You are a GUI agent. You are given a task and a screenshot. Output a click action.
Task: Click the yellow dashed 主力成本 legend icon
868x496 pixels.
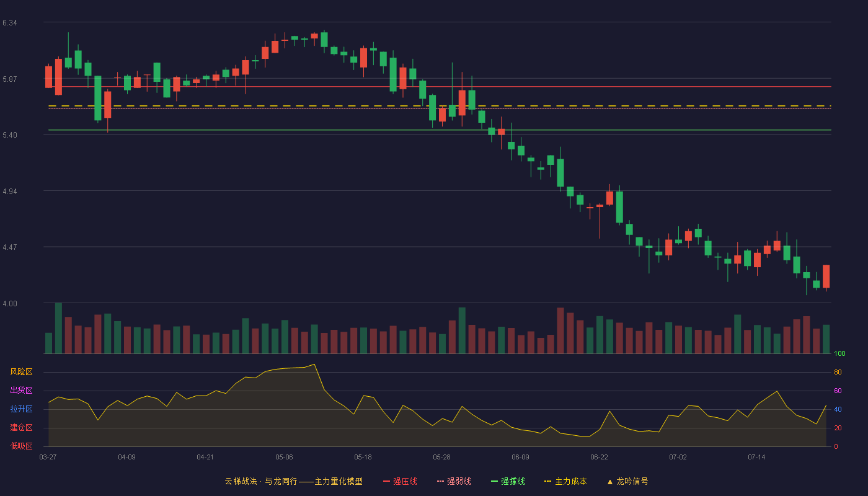tap(548, 481)
